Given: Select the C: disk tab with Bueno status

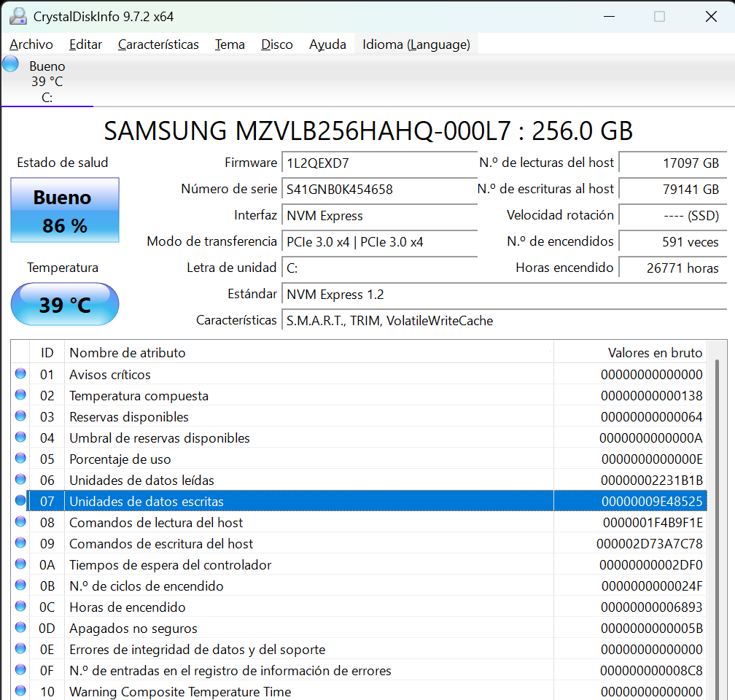Looking at the screenshot, I should [47, 82].
